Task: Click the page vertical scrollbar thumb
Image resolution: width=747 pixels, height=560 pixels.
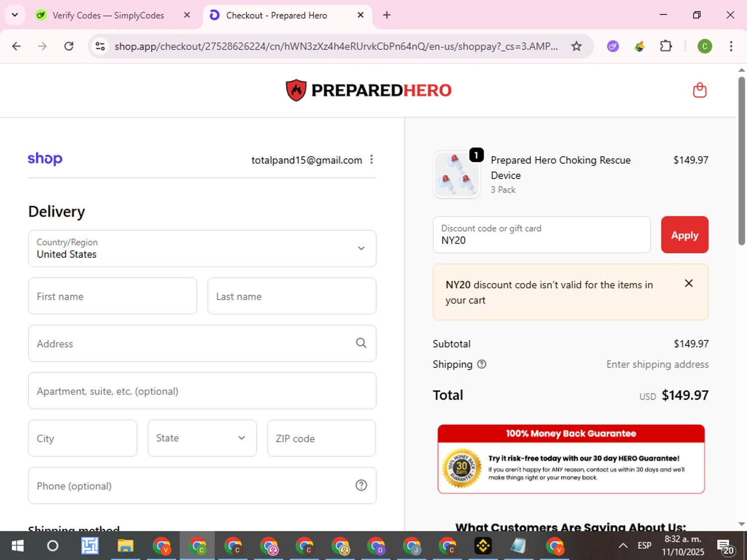Action: pos(742,160)
